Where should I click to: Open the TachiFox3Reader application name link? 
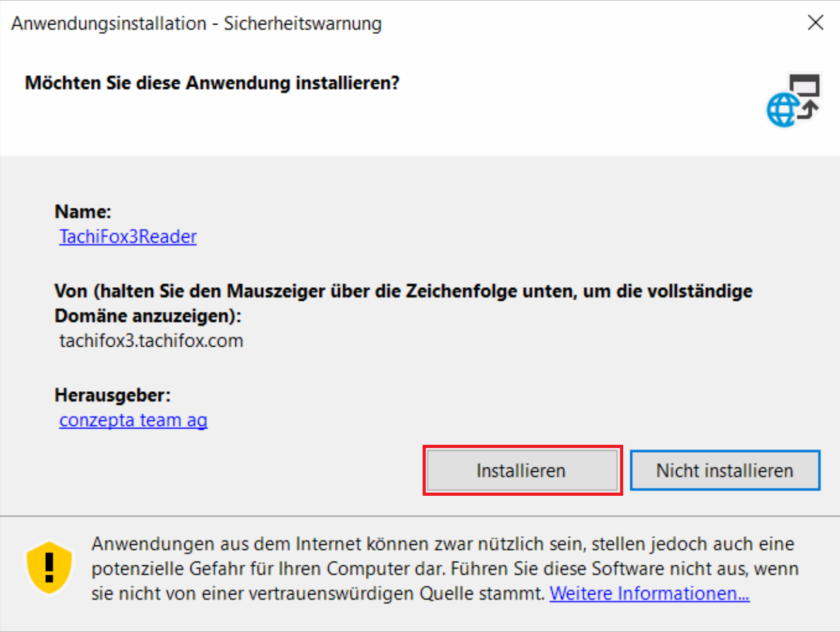[x=128, y=237]
